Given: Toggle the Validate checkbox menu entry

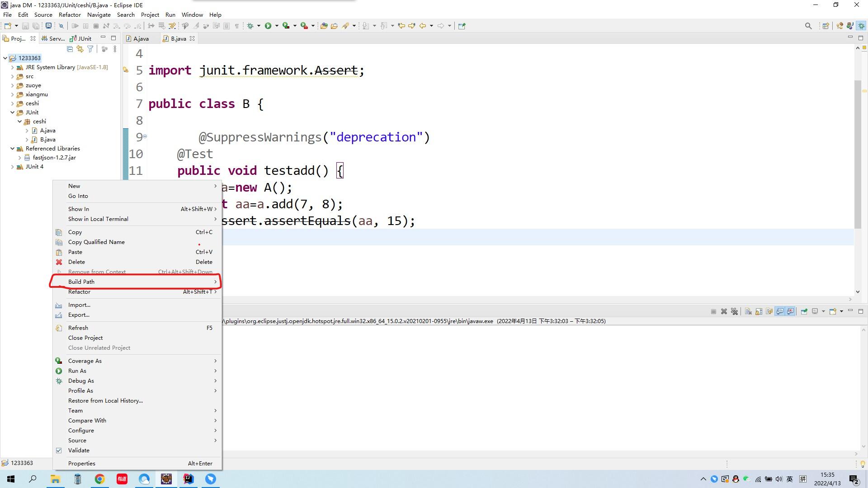Looking at the screenshot, I should [x=79, y=450].
